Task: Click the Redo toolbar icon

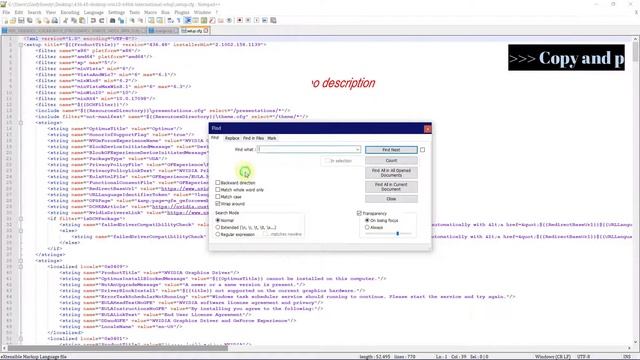Action: tap(102, 20)
